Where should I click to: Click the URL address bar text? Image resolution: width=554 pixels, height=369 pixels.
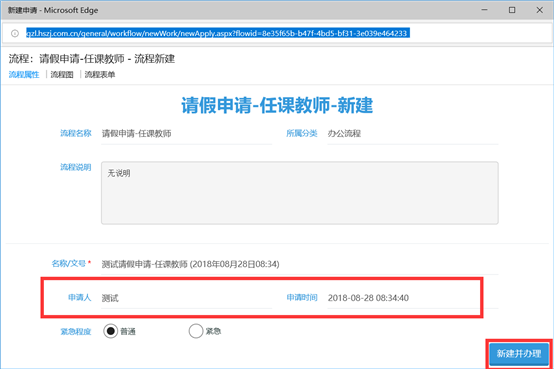click(218, 33)
